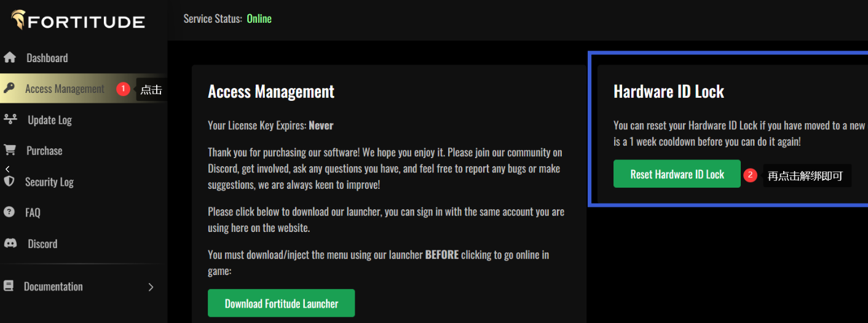Click the Documentation book icon
The image size is (868, 323).
tap(8, 286)
